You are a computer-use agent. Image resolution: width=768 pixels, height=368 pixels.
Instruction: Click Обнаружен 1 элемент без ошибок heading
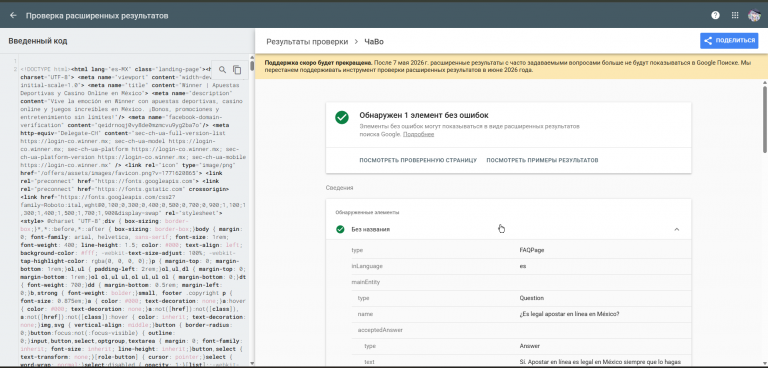point(424,115)
